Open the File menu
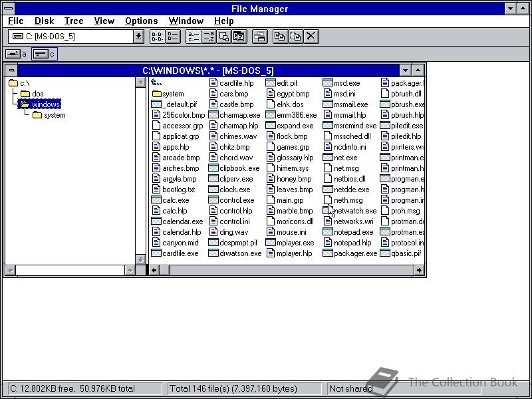The width and height of the screenshot is (532, 399). (x=15, y=21)
